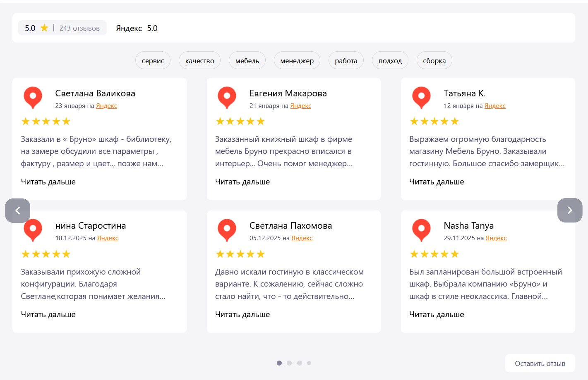This screenshot has height=380, width=588.
Task: Expand Евгения Макарова's review via Читать дальше
Action: pyautogui.click(x=242, y=182)
